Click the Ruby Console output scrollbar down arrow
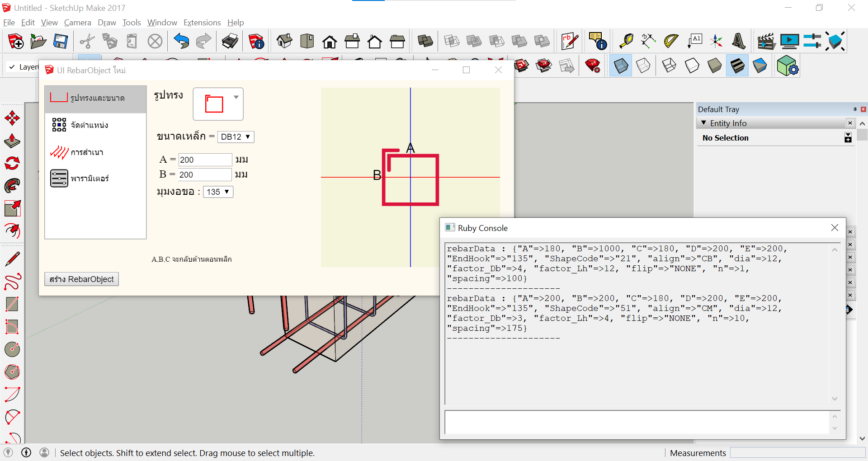This screenshot has width=868, height=461. pos(835,399)
